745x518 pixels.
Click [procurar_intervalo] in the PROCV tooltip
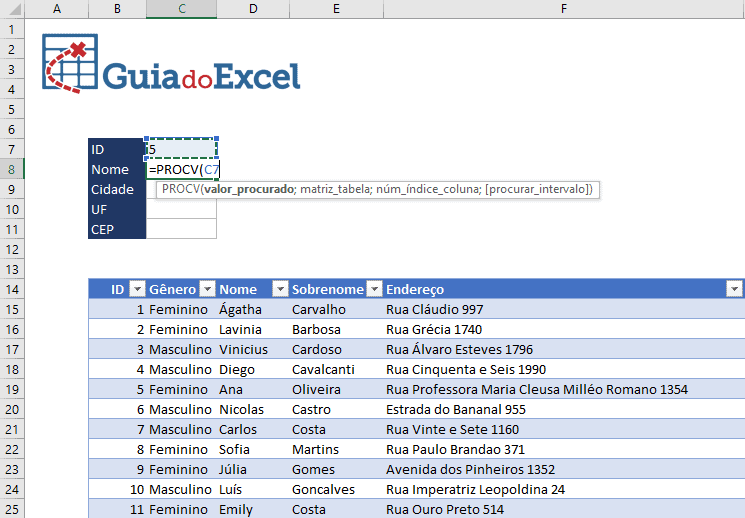point(537,189)
